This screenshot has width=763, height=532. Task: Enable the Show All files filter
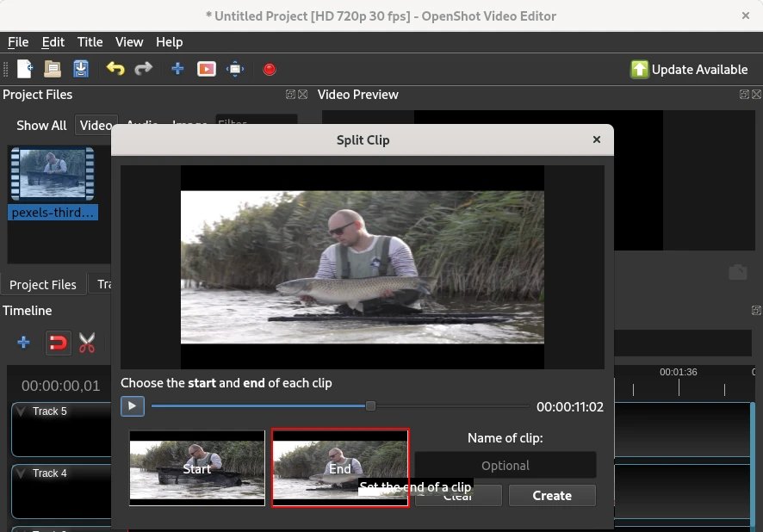click(41, 126)
